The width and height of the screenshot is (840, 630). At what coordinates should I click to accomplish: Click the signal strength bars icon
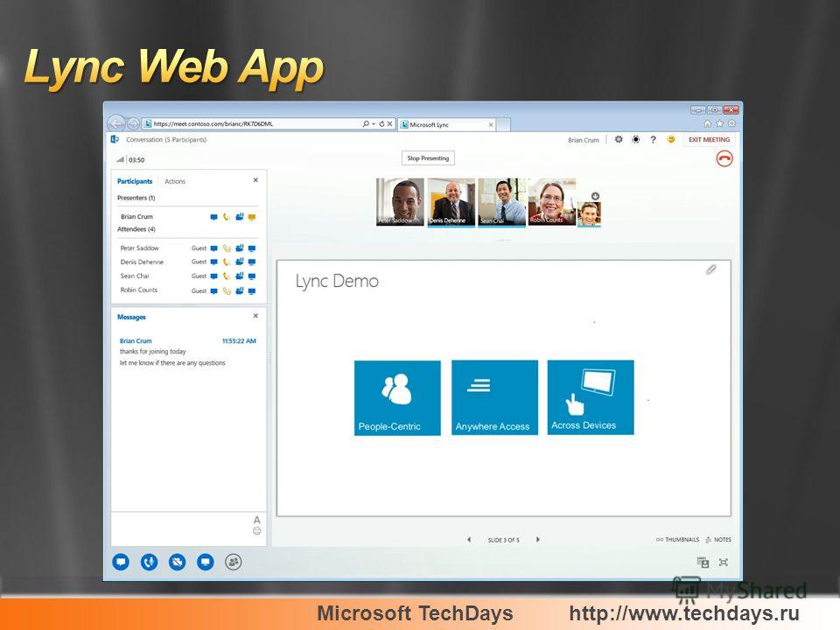coord(121,159)
